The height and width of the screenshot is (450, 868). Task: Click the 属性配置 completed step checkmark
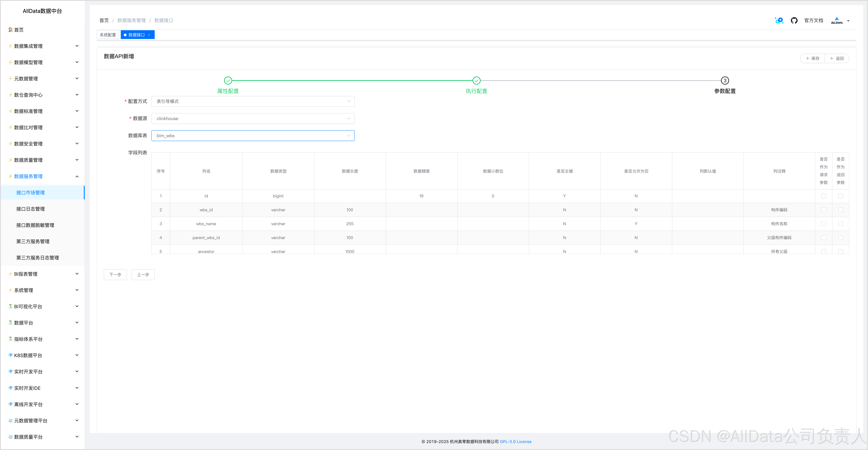228,81
